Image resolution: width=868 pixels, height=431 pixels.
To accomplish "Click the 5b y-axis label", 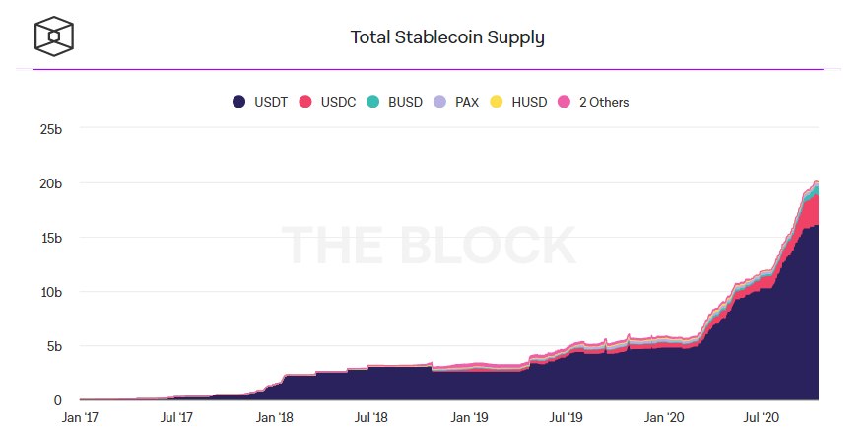I will point(54,346).
